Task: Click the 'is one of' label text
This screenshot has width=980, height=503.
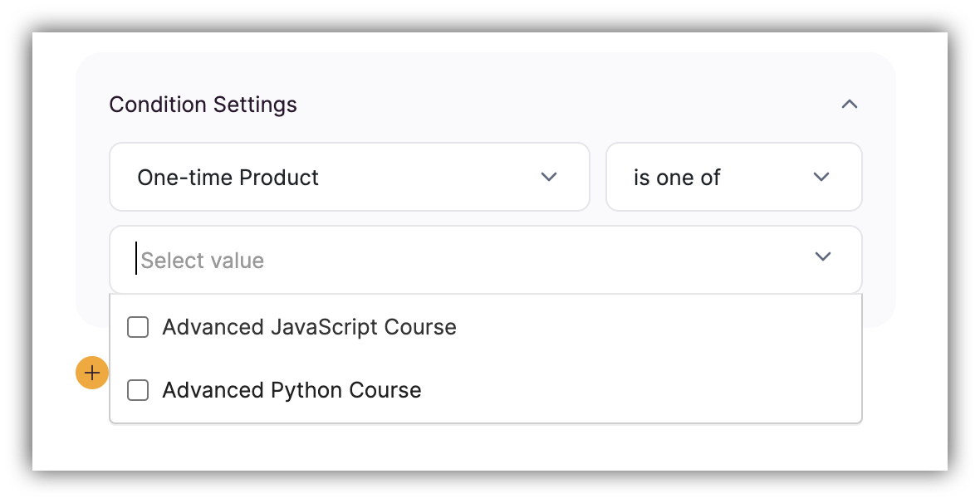Action: click(x=677, y=178)
